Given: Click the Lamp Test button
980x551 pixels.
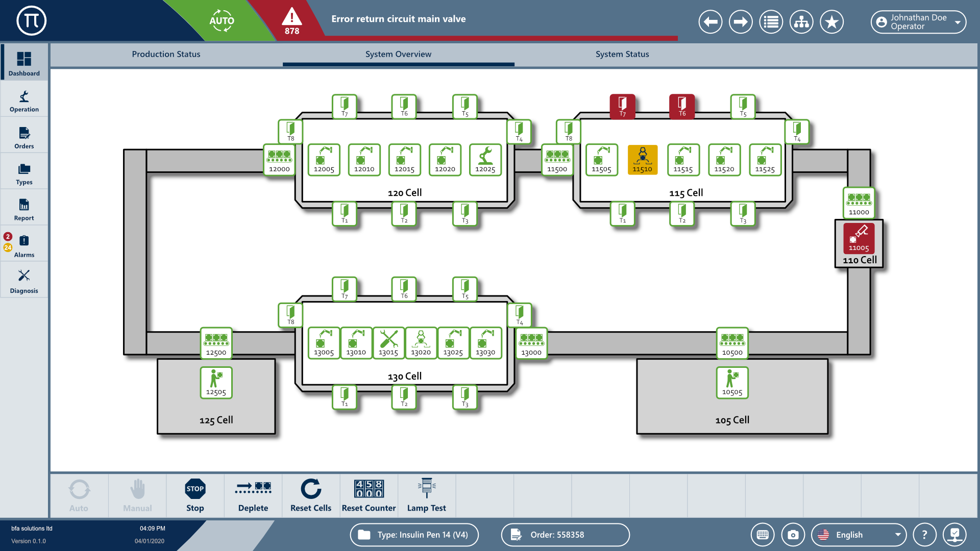Looking at the screenshot, I should tap(426, 495).
